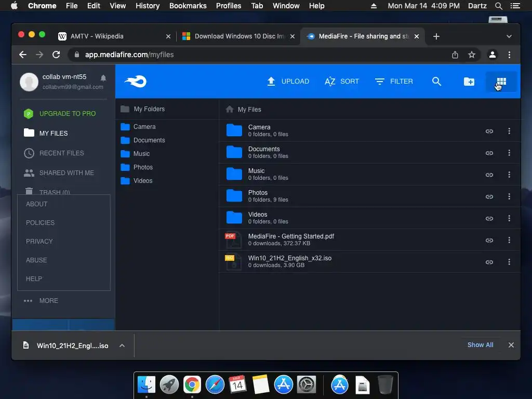Viewport: 532px width, 399px height.
Task: Open options menu for Documents folder row
Action: point(509,153)
